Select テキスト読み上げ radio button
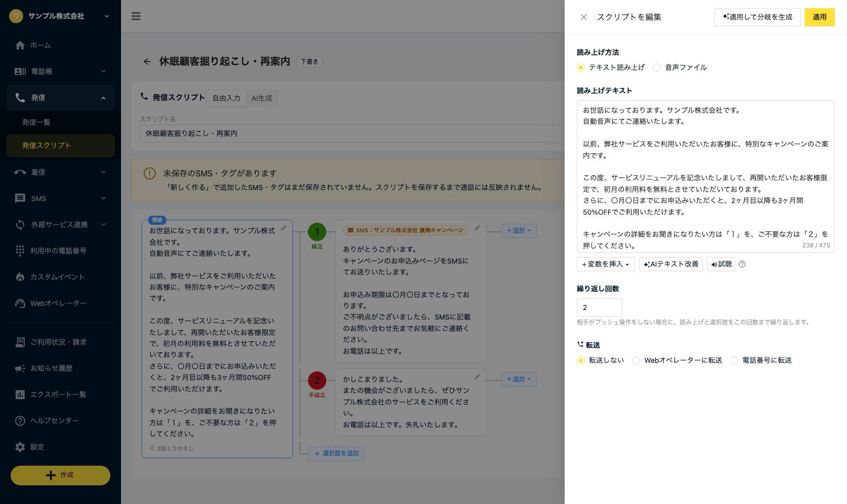 pyautogui.click(x=581, y=68)
